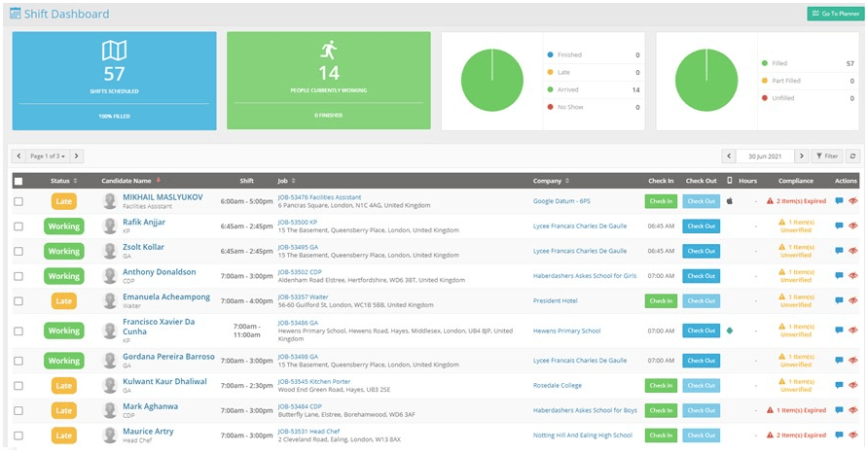Screen dimensions: 868x453
Task: Open message icon for Francisco Xavier Da Cunha row
Action: pos(839,331)
